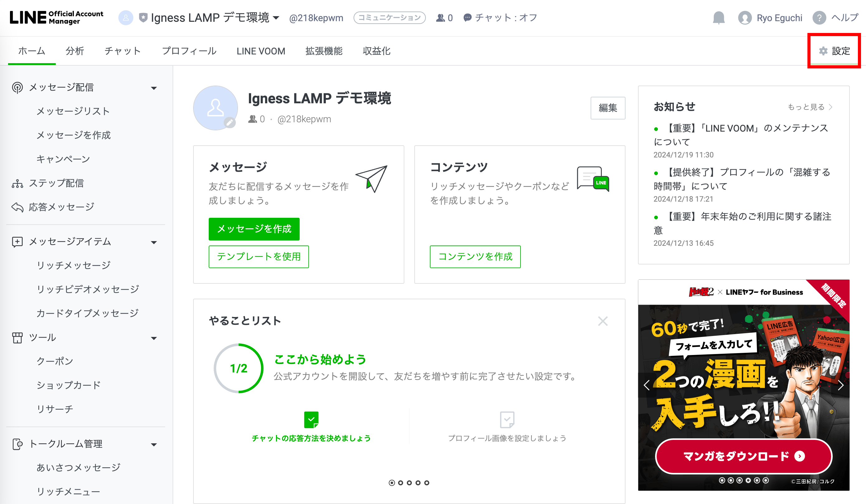Open settings via the gear icon
The width and height of the screenshot is (866, 504).
coord(823,51)
